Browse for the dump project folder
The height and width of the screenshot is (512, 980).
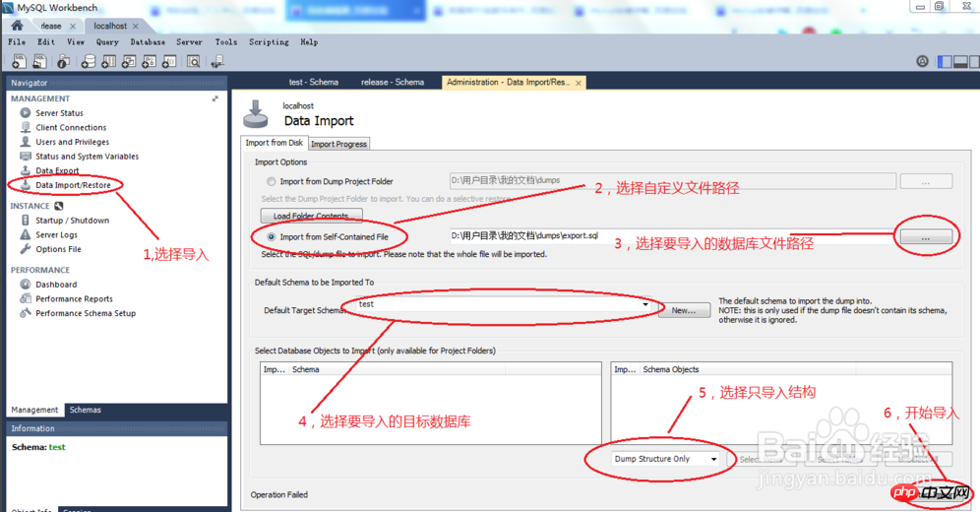pyautogui.click(x=926, y=182)
